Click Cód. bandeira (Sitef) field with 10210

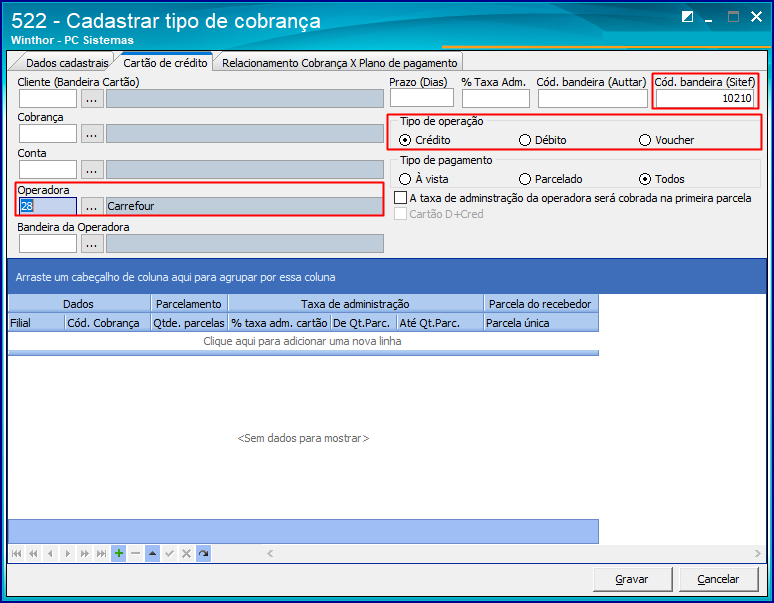click(x=705, y=98)
